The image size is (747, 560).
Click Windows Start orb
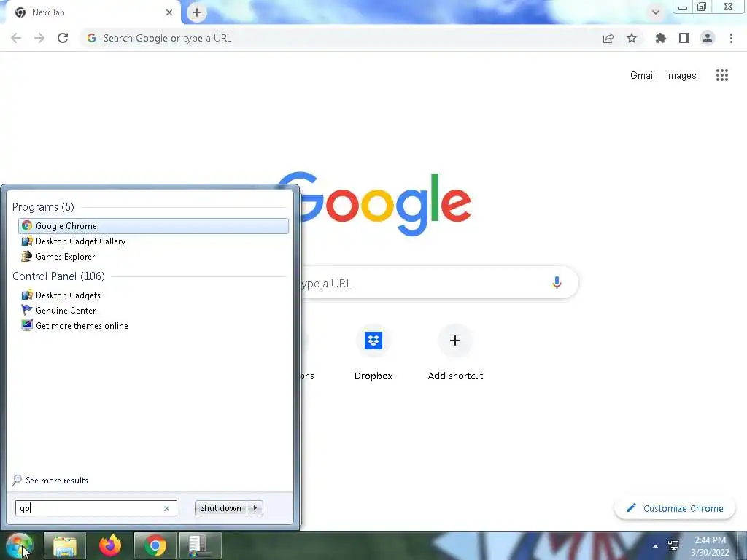coord(19,545)
